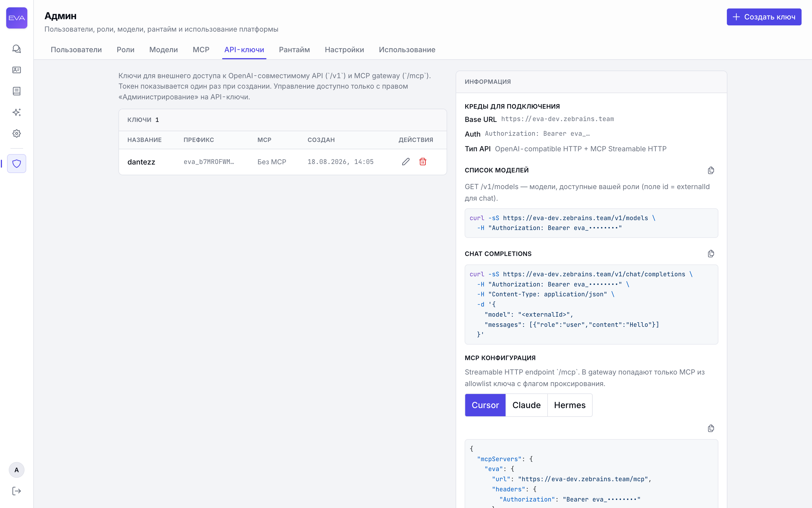
Task: Select the shield admin icon in the sidebar
Action: coord(16,164)
